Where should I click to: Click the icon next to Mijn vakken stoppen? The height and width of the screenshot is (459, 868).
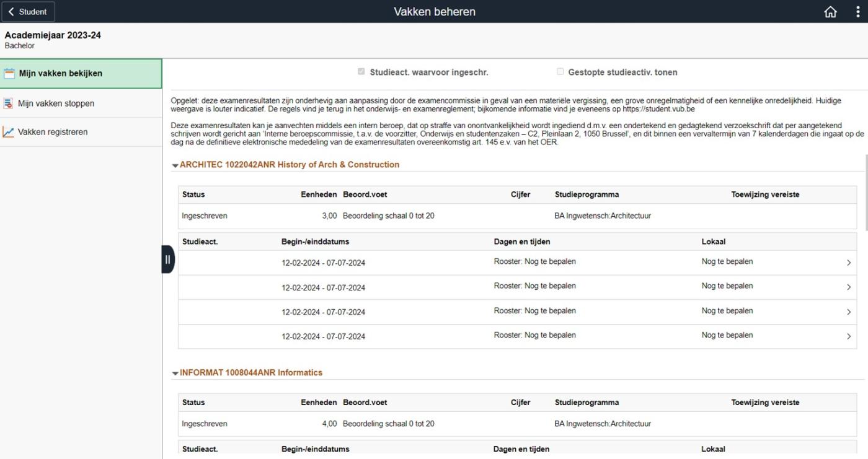8,103
